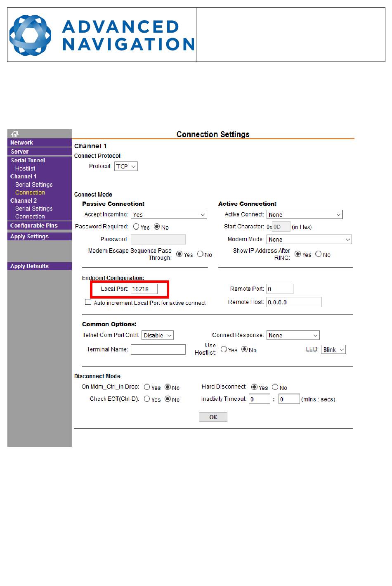The width and height of the screenshot is (392, 586).
Task: Open the home icon in sidebar
Action: (15, 134)
